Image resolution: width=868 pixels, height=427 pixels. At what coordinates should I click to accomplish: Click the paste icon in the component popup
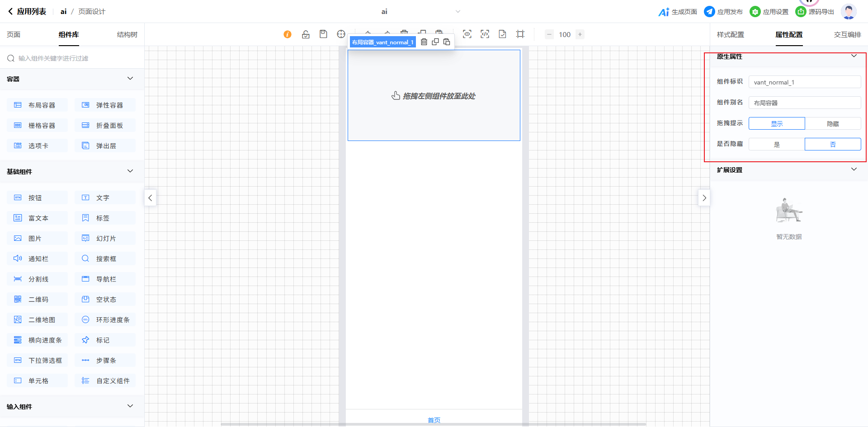447,42
